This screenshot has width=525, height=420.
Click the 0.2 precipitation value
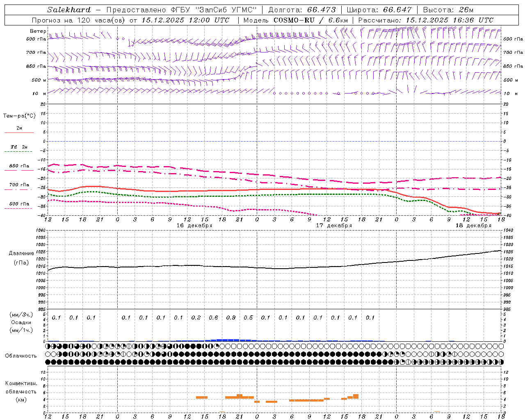pos(196,317)
